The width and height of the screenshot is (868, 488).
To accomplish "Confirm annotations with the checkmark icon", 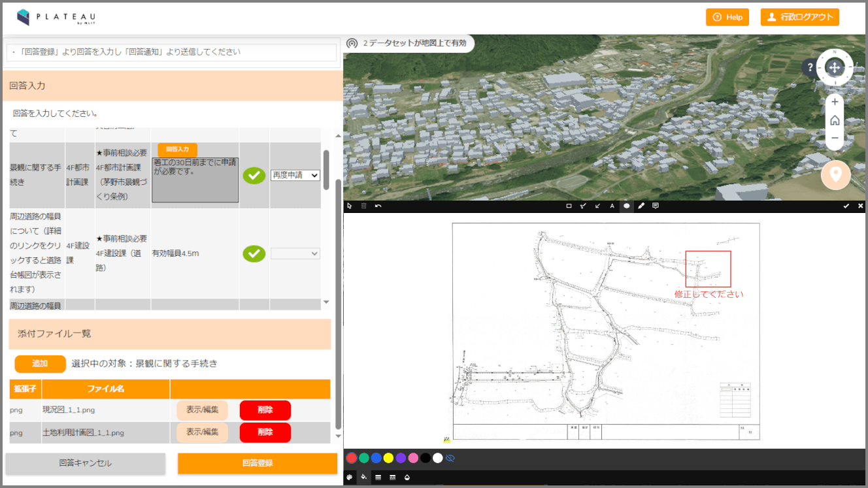I will pyautogui.click(x=846, y=206).
